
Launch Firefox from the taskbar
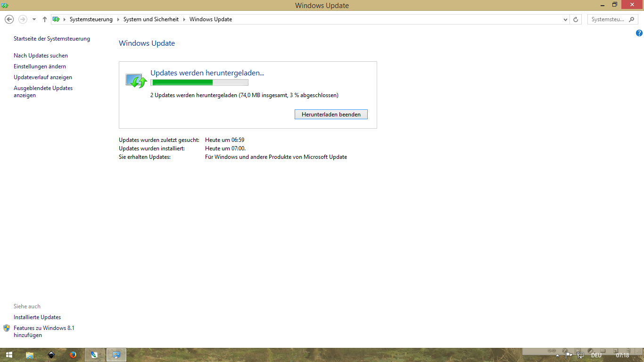click(73, 355)
